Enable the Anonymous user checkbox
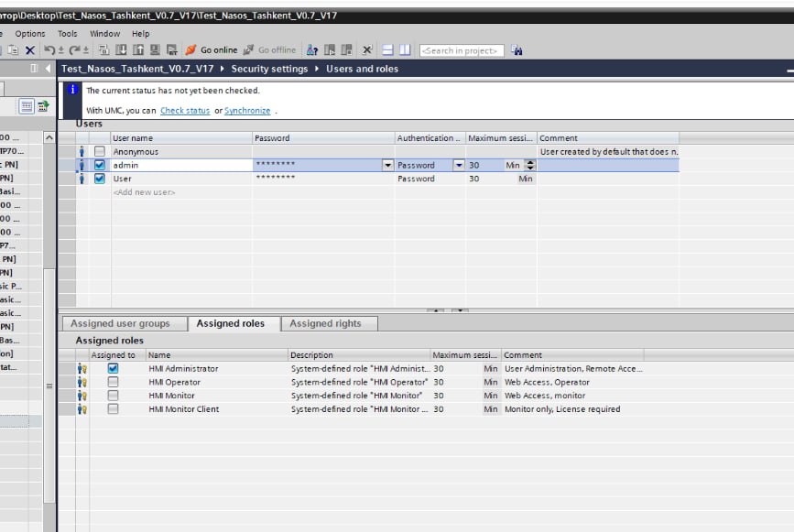This screenshot has height=532, width=794. point(100,151)
